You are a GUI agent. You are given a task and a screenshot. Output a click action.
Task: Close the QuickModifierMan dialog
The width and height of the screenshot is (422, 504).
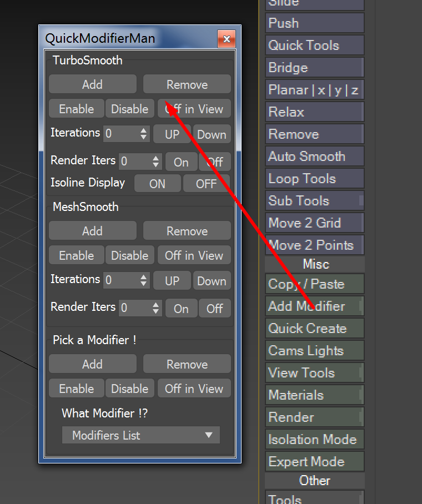(227, 39)
